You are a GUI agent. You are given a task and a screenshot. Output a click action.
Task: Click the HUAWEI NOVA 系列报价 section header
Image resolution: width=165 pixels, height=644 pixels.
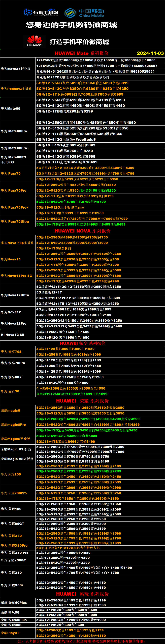click(82, 231)
